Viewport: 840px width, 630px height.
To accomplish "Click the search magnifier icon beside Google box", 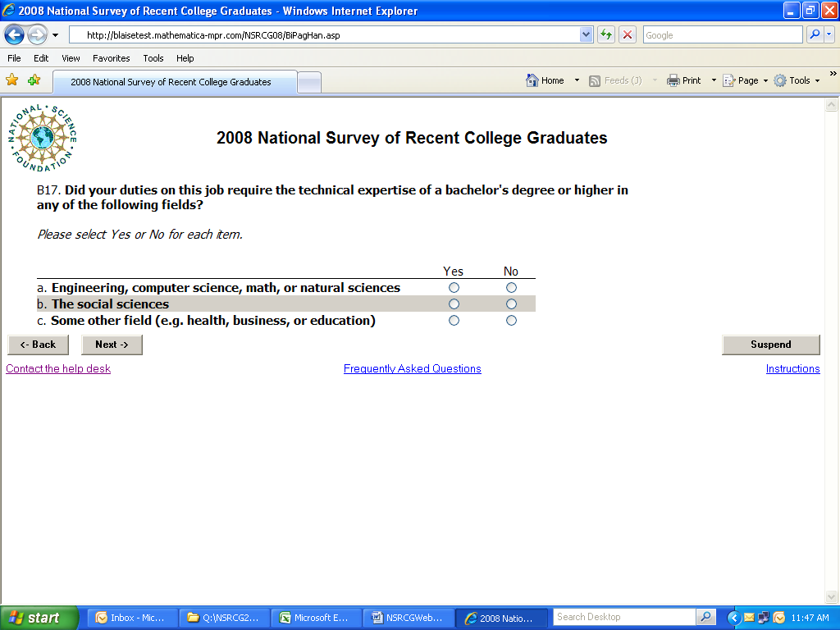I will coord(815,35).
